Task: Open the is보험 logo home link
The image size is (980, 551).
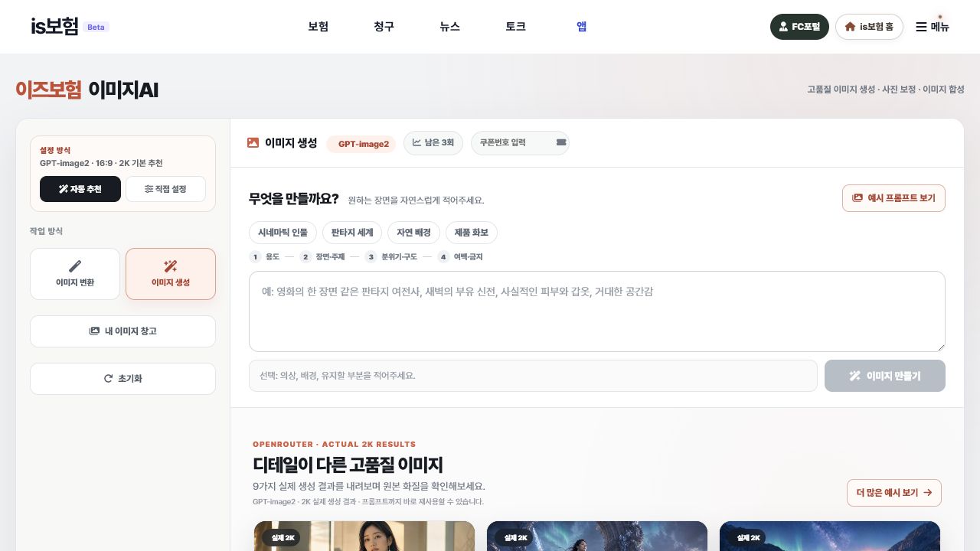Action: point(54,26)
